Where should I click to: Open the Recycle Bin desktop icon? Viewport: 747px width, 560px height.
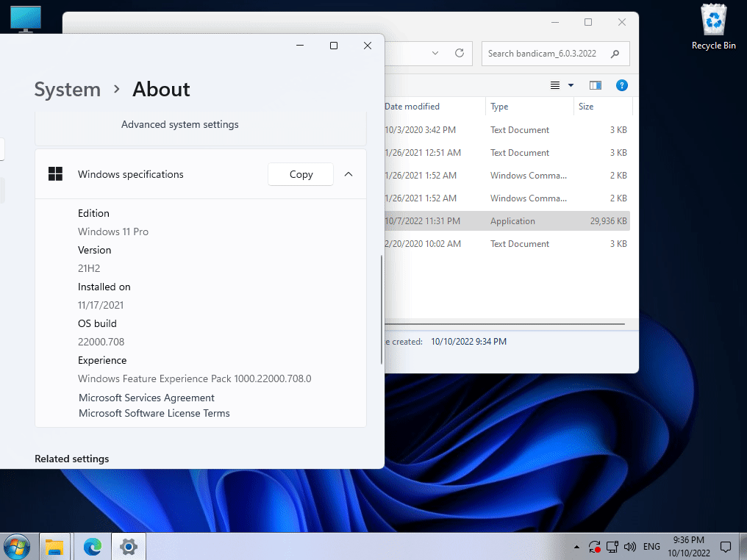713,26
